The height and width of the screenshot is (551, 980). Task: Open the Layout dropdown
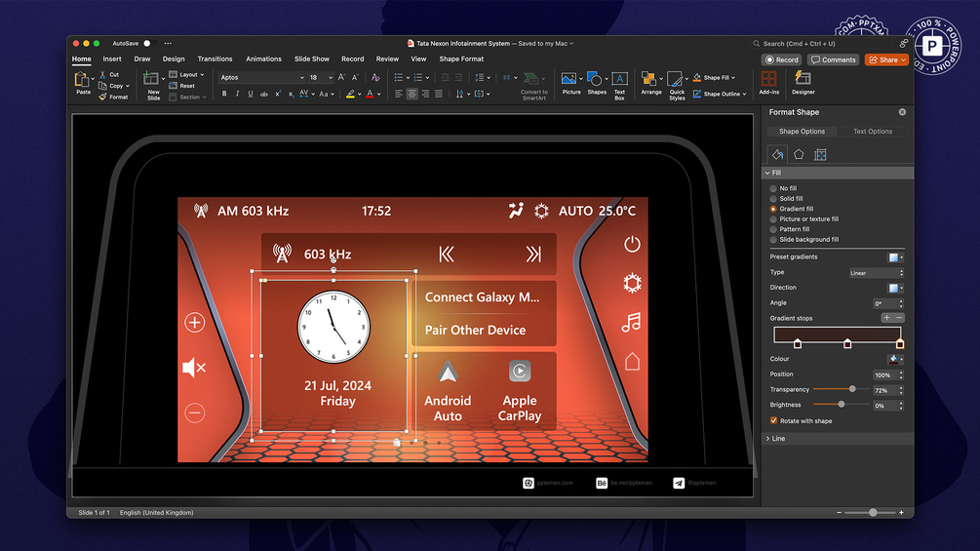tap(186, 74)
